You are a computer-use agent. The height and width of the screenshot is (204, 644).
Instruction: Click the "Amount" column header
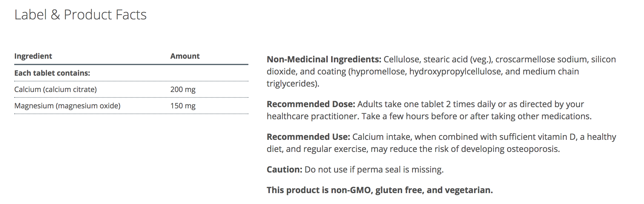click(x=185, y=56)
